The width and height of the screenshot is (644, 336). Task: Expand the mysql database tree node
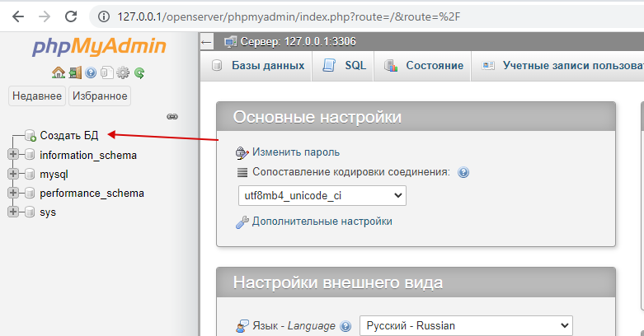[13, 174]
